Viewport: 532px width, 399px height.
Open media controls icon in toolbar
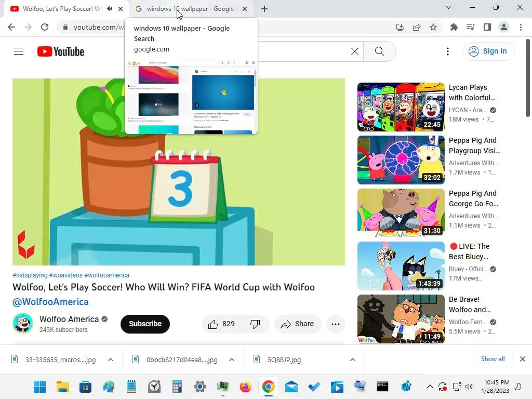click(x=471, y=27)
